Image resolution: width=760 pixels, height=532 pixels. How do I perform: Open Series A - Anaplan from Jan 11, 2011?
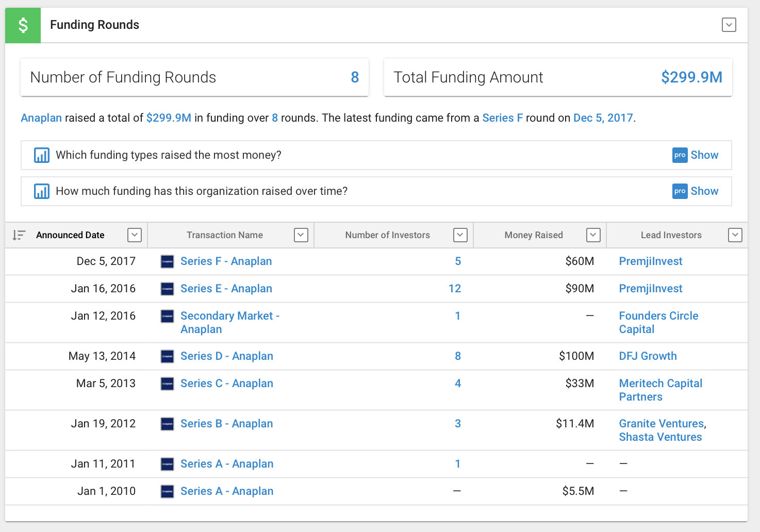click(x=227, y=464)
